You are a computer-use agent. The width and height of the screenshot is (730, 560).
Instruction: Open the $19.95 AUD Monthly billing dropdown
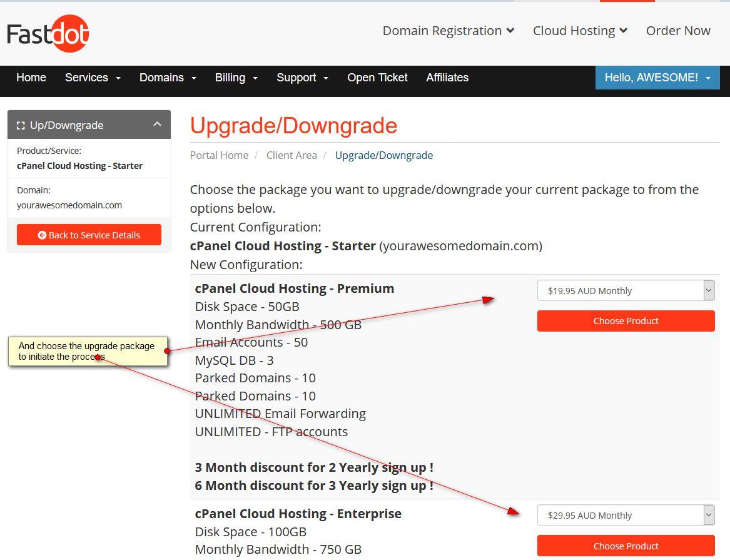pos(626,291)
